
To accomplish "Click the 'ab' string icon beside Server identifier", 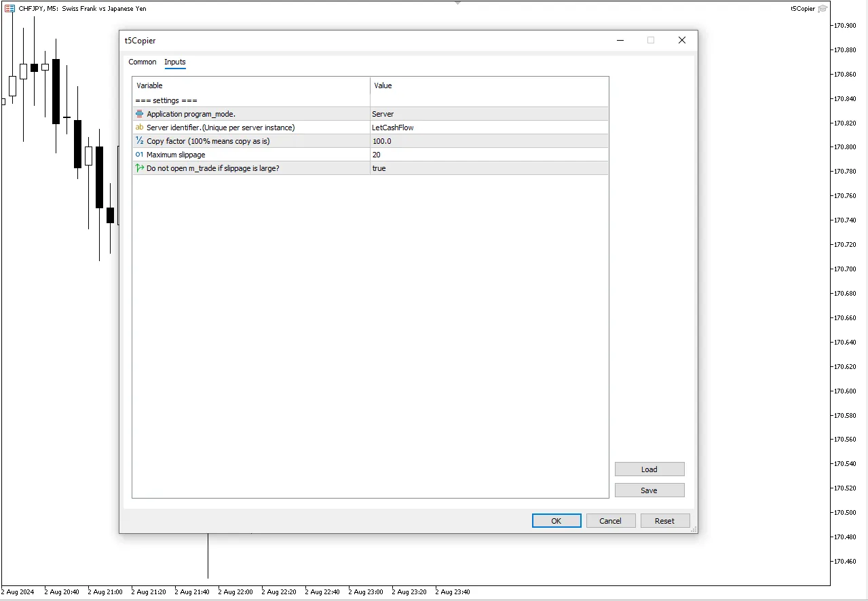I will pos(140,128).
